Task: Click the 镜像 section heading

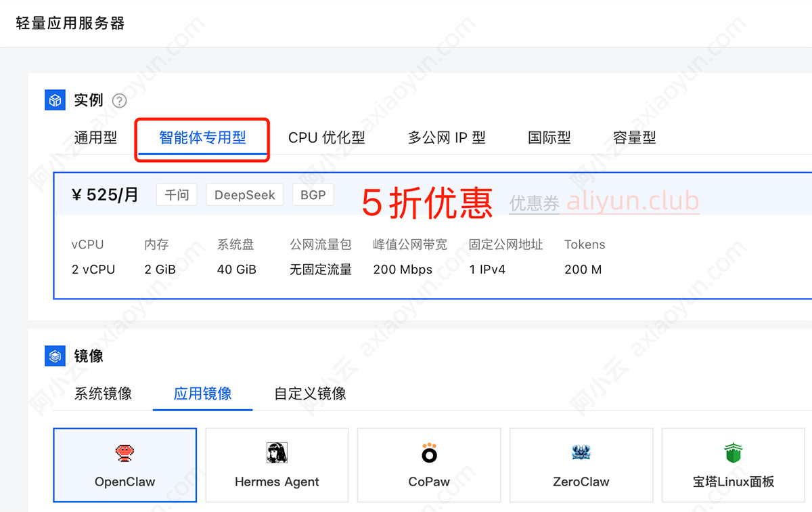Action: 89,356
